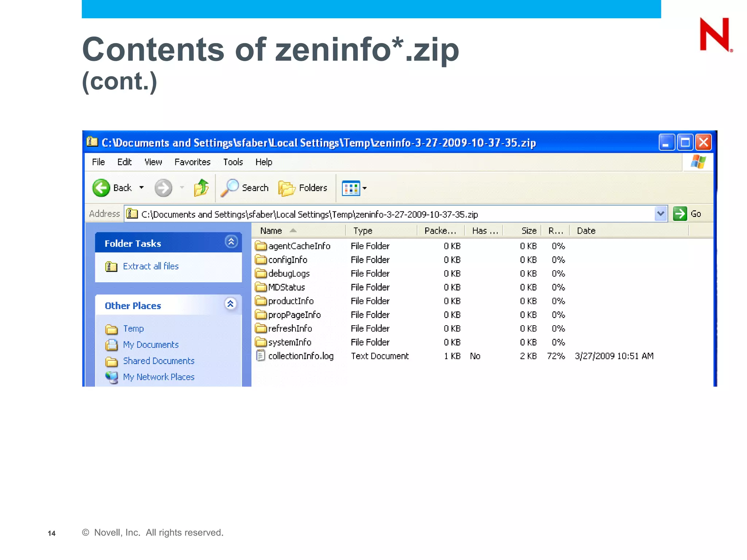Select the collectionInfo.log text file icon

[260, 355]
